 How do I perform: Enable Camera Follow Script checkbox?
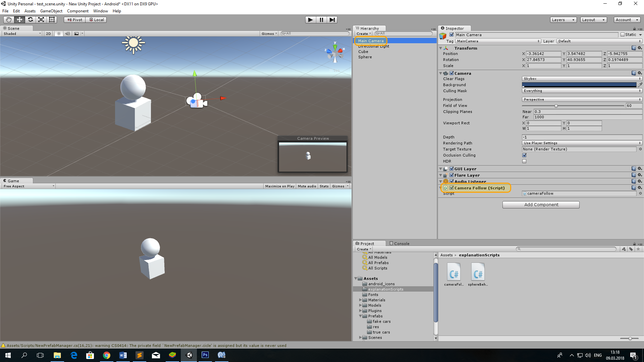click(451, 187)
